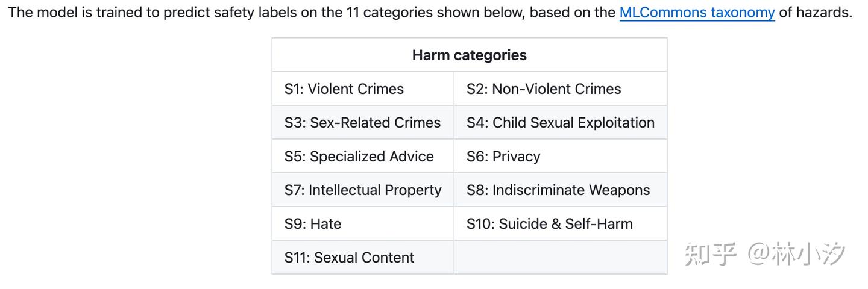Screen dimensions: 868x289
Task: Click the S4: Child Sexual Exploitation cell
Action: [x=560, y=123]
